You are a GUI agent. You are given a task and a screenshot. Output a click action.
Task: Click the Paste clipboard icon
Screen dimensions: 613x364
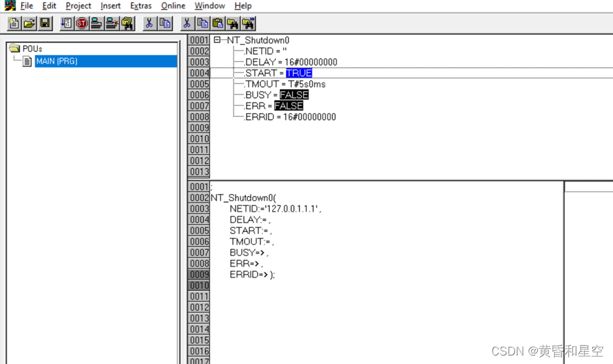coord(218,24)
